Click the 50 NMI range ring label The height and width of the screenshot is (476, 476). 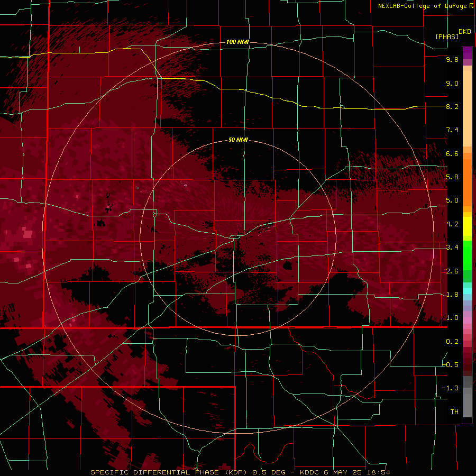pos(238,140)
